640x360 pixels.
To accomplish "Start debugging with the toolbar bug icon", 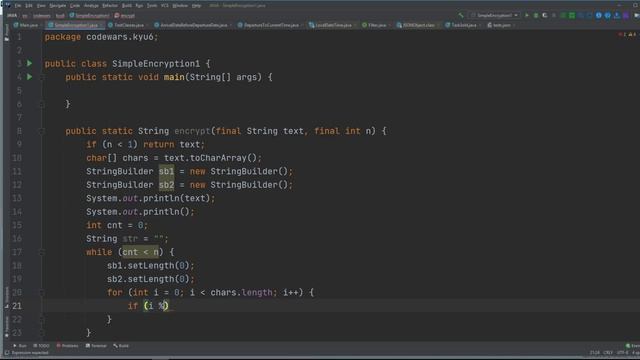I will (x=536, y=15).
